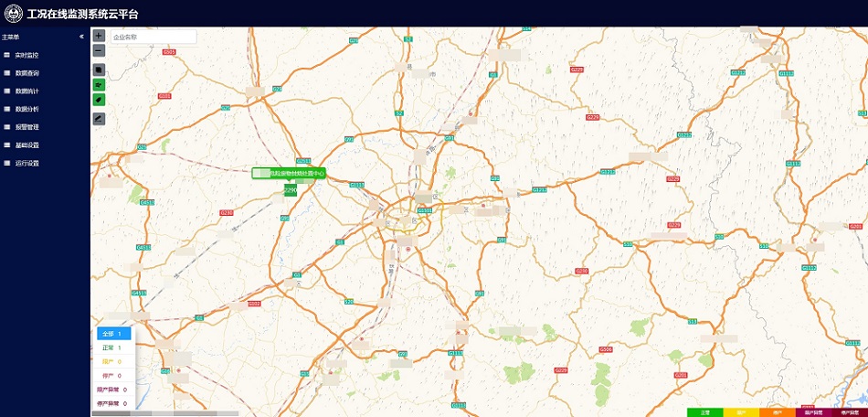This screenshot has width=868, height=417.
Task: Click the green tag marker tool button
Action: [99, 100]
